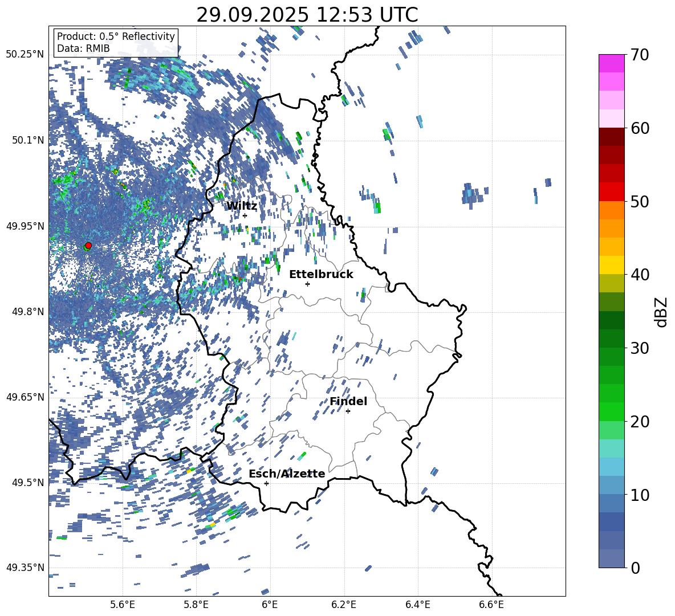Screen dimensions: 675x616
Task: Click the 49.95°N latitude label
Action: tap(25, 226)
